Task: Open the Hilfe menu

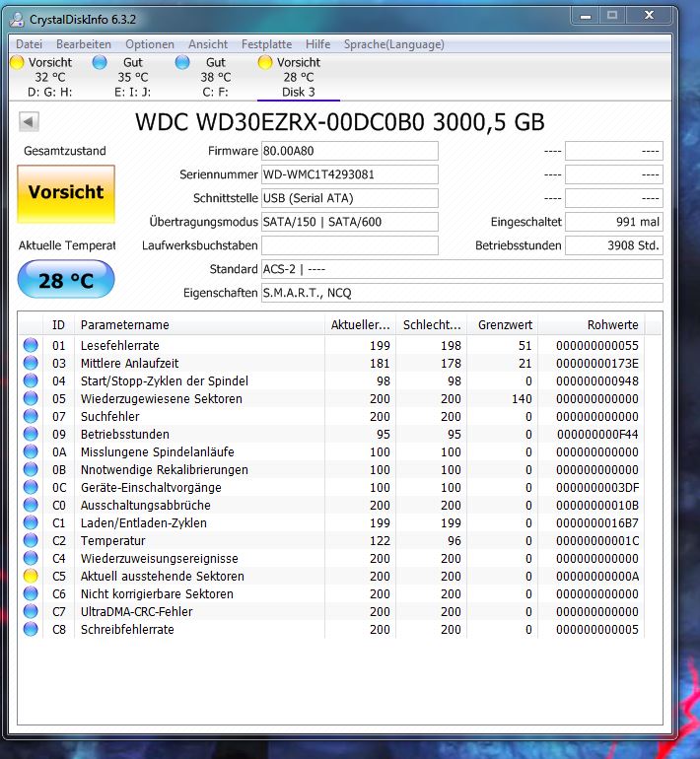Action: click(x=317, y=44)
